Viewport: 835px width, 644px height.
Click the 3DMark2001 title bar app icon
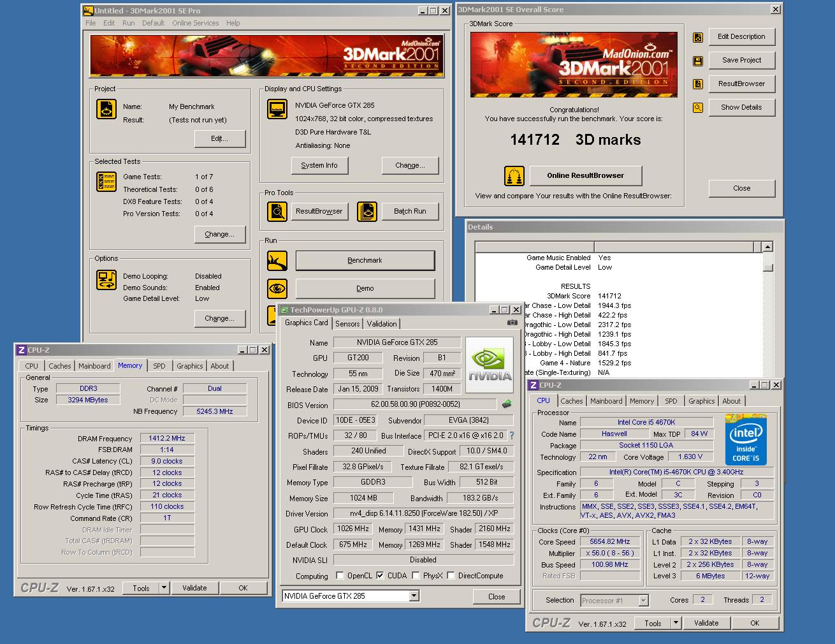pyautogui.click(x=89, y=10)
